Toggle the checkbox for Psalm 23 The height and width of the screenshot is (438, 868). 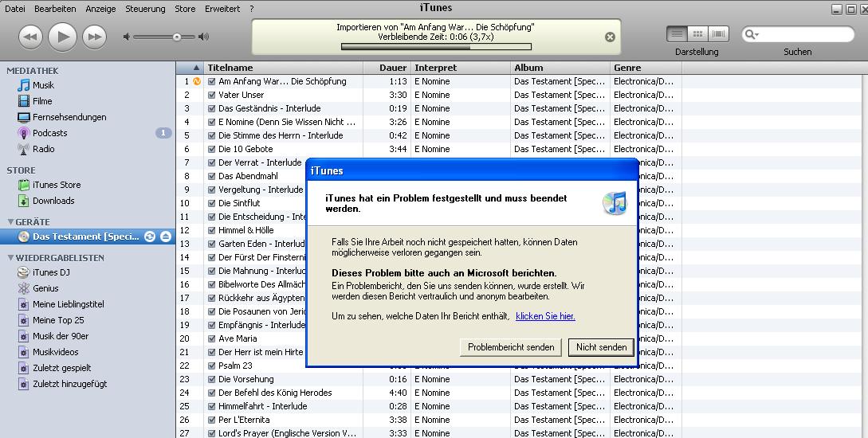211,366
